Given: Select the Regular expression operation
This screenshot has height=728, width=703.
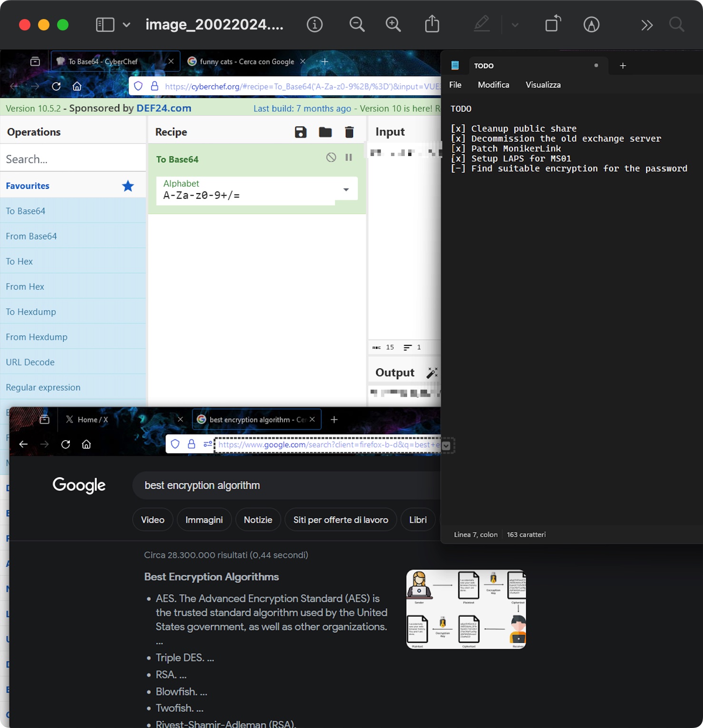Looking at the screenshot, I should click(x=73, y=387).
